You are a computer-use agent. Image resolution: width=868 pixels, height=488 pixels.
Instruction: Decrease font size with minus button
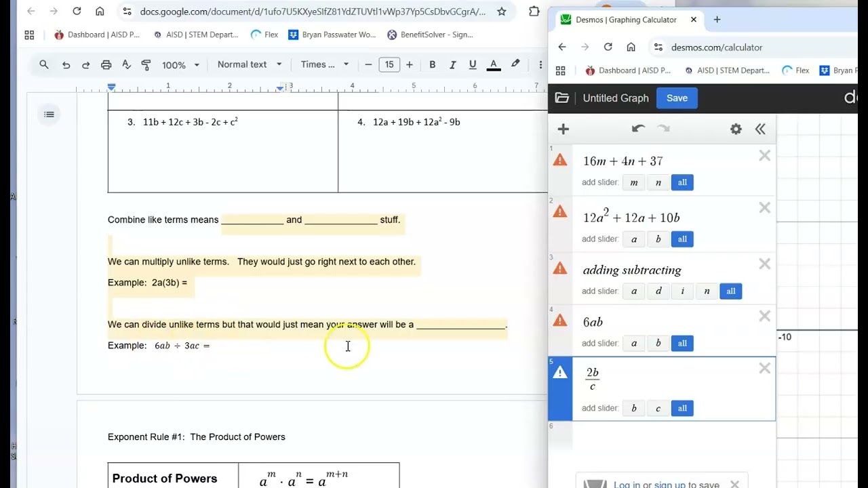pyautogui.click(x=369, y=65)
